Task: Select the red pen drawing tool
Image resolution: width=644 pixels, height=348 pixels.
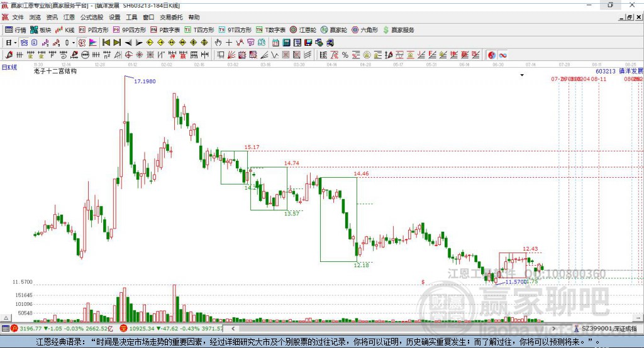Action: point(9,55)
